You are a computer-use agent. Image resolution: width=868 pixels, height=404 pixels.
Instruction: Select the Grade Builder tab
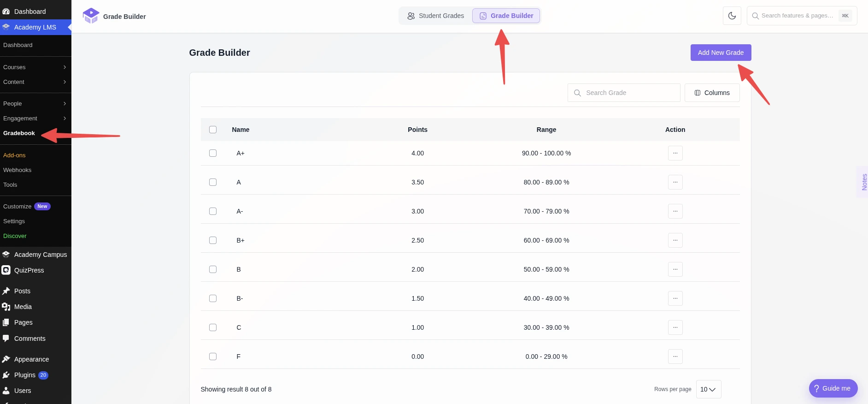[506, 16]
